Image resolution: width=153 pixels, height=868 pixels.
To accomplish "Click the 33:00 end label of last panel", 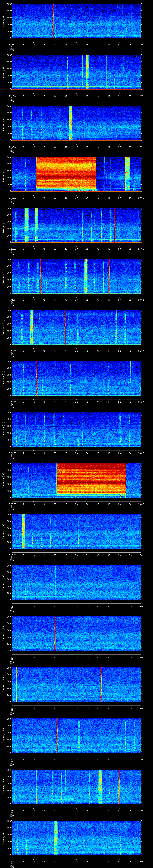I will coord(141,861).
